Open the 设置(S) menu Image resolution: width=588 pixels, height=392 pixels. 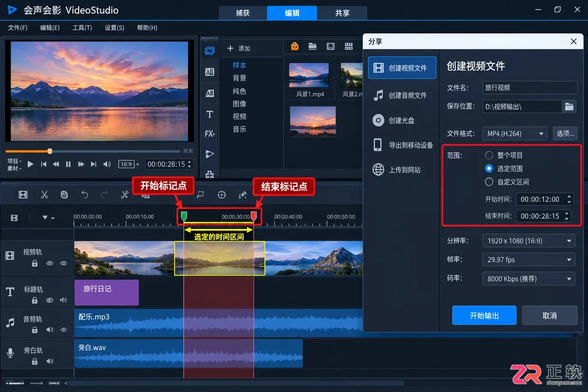114,28
